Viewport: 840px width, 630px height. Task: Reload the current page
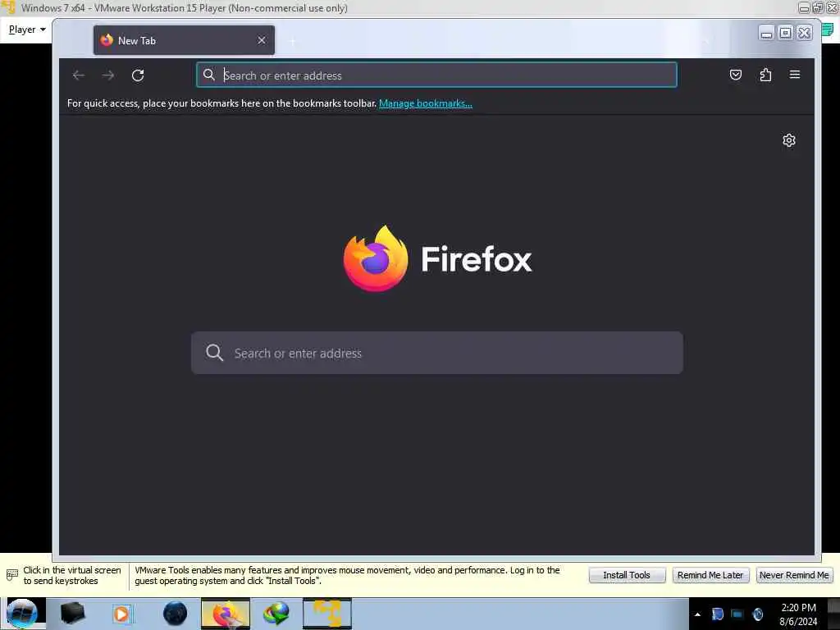[138, 75]
